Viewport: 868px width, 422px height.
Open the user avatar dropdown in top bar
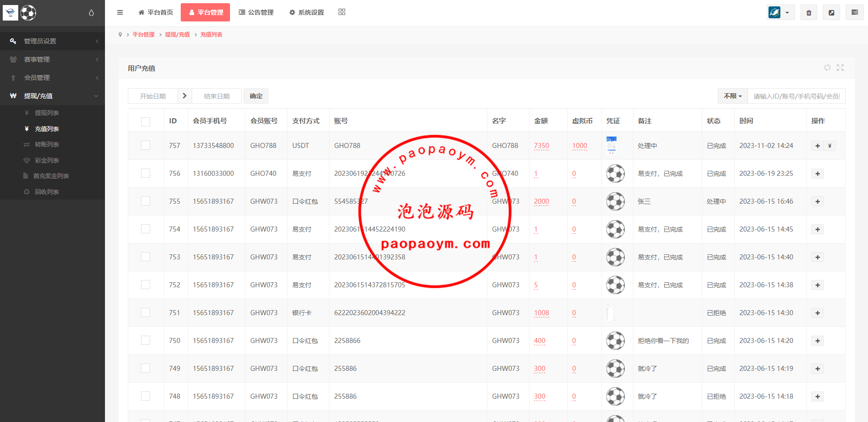point(780,13)
